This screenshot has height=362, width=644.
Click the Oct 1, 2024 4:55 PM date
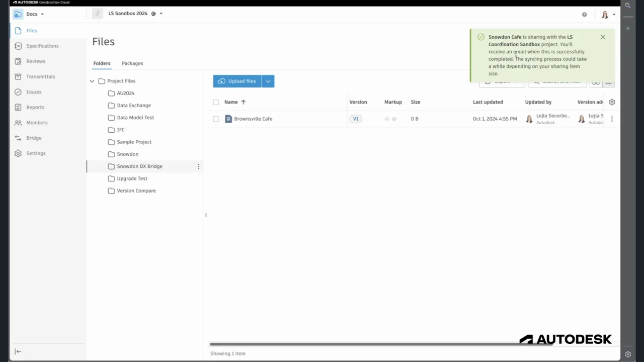point(495,119)
